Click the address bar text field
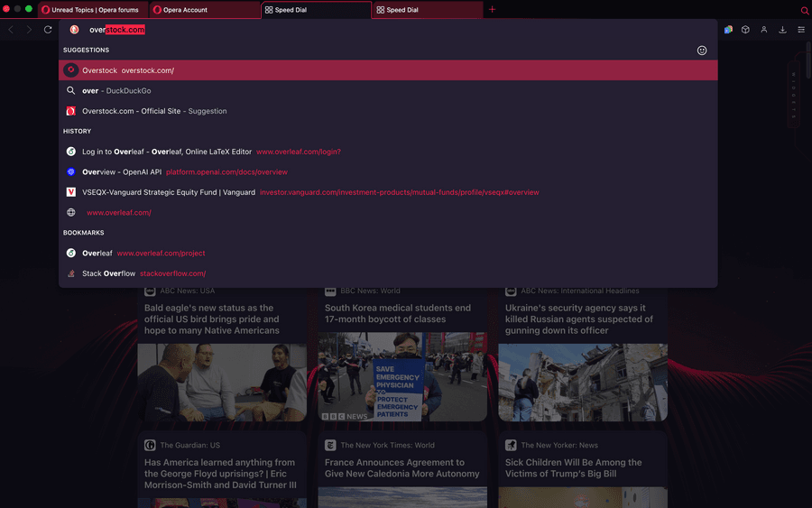 pyautogui.click(x=388, y=30)
